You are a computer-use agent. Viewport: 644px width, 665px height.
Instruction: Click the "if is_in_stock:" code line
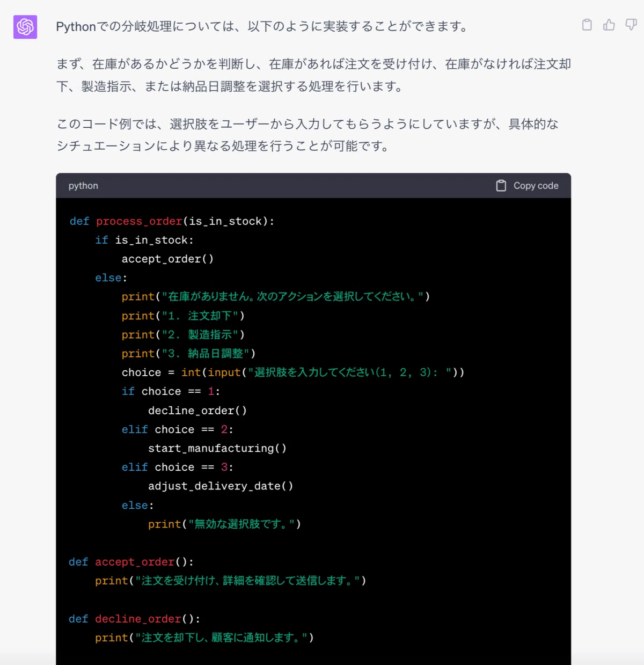click(144, 240)
